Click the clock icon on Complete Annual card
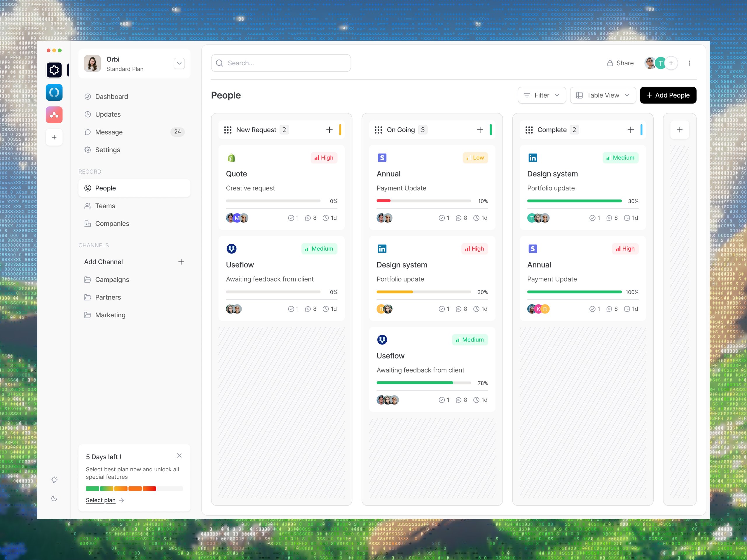Image resolution: width=747 pixels, height=560 pixels. [x=627, y=309]
